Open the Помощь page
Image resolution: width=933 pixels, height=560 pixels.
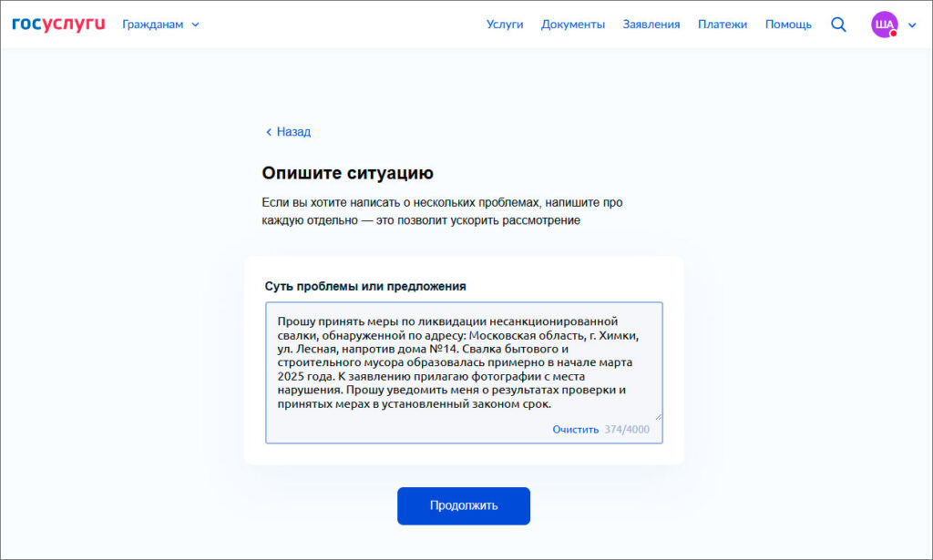(788, 25)
